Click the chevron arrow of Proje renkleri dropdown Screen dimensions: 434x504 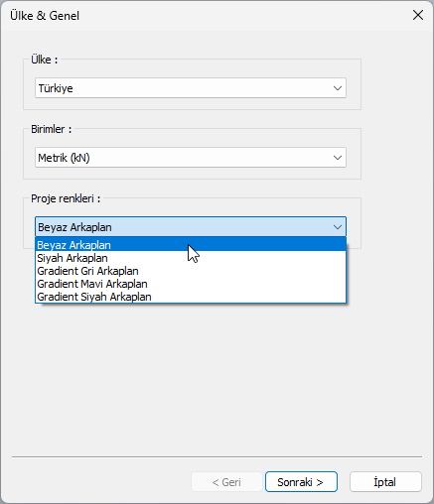tap(338, 227)
